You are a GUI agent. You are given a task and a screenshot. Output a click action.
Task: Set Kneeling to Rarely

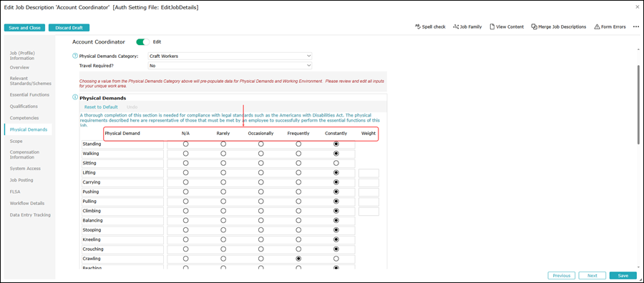click(223, 239)
